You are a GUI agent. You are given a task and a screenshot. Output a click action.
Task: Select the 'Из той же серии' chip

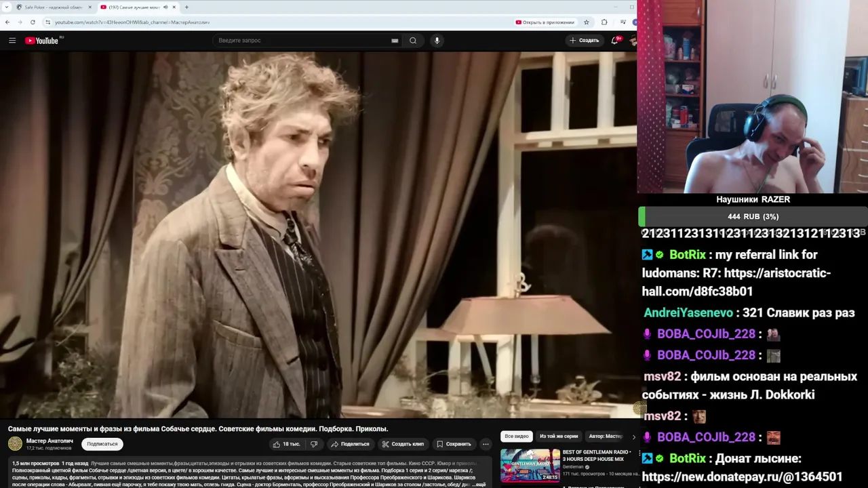click(559, 436)
